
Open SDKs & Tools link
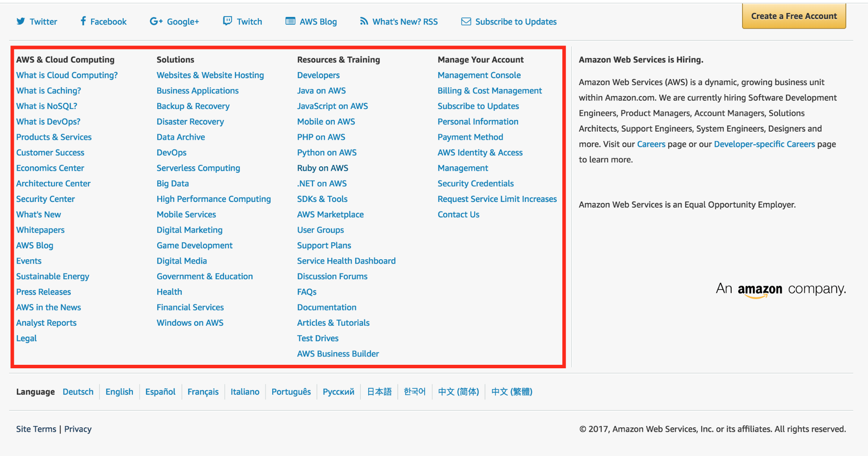(322, 199)
